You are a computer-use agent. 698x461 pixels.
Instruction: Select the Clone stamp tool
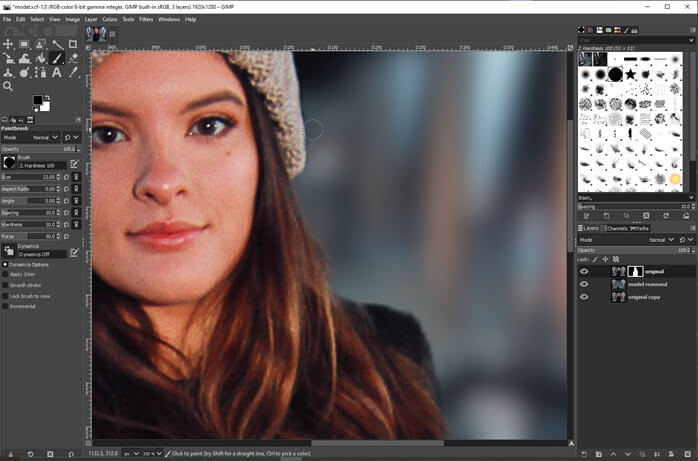tap(8, 72)
